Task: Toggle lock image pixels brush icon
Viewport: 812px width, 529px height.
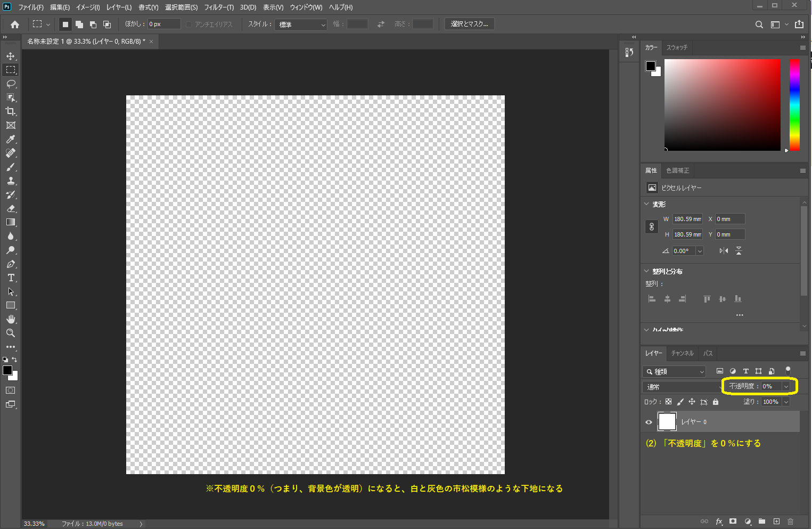Action: (x=680, y=402)
